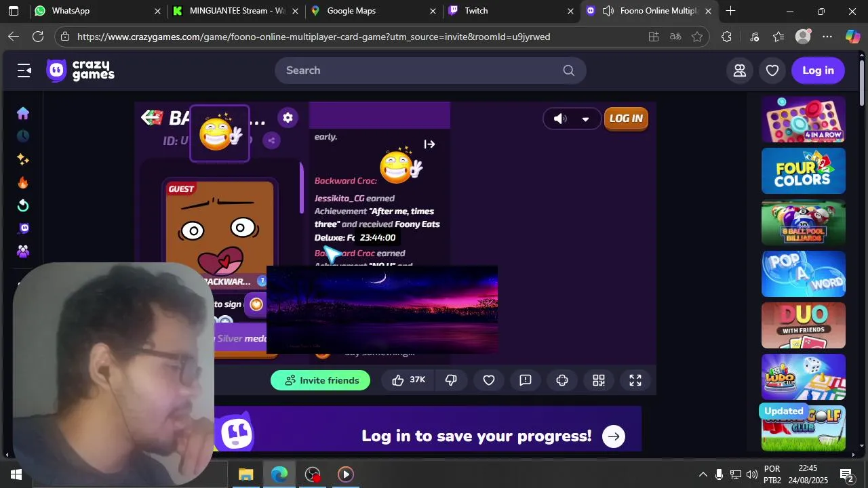The height and width of the screenshot is (488, 868).
Task: Click the Invite friends button
Action: pos(320,380)
